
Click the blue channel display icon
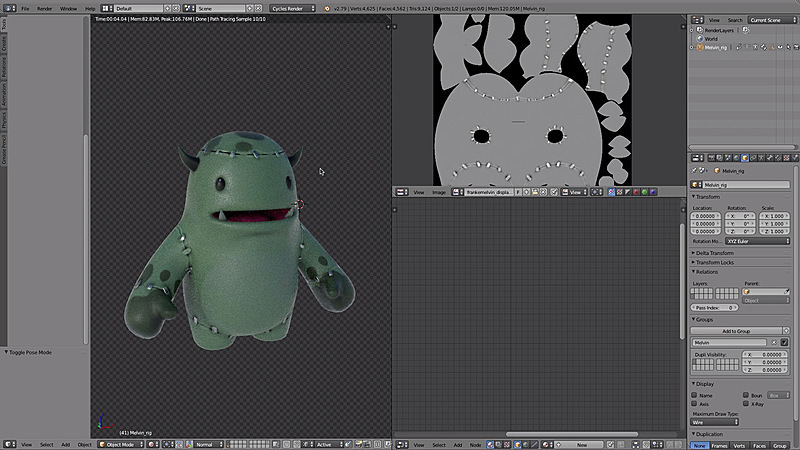pyautogui.click(x=653, y=192)
